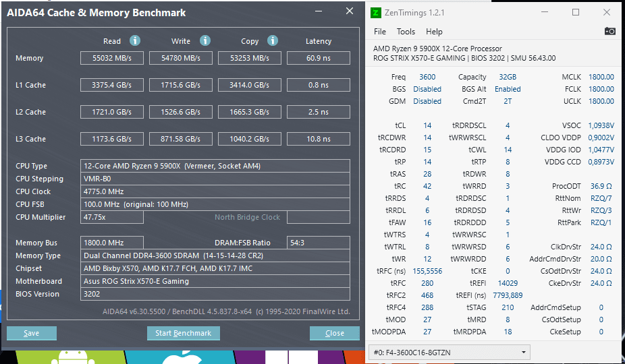
Task: Click the RttNom value RZQ/7
Action: point(601,198)
